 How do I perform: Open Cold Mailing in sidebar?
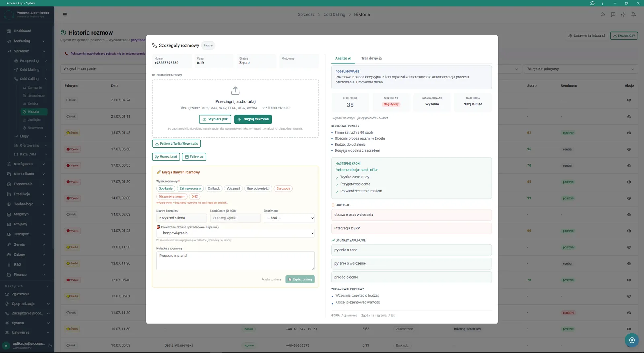click(x=30, y=70)
